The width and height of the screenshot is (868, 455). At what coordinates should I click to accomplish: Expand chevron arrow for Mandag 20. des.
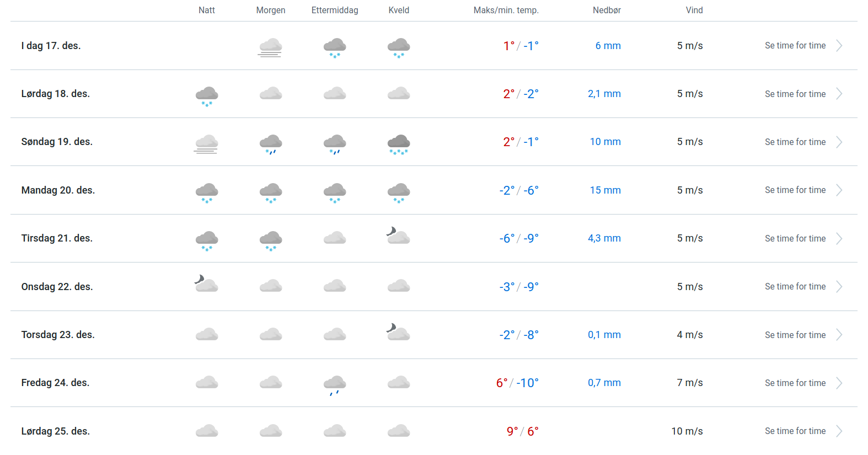(x=839, y=190)
